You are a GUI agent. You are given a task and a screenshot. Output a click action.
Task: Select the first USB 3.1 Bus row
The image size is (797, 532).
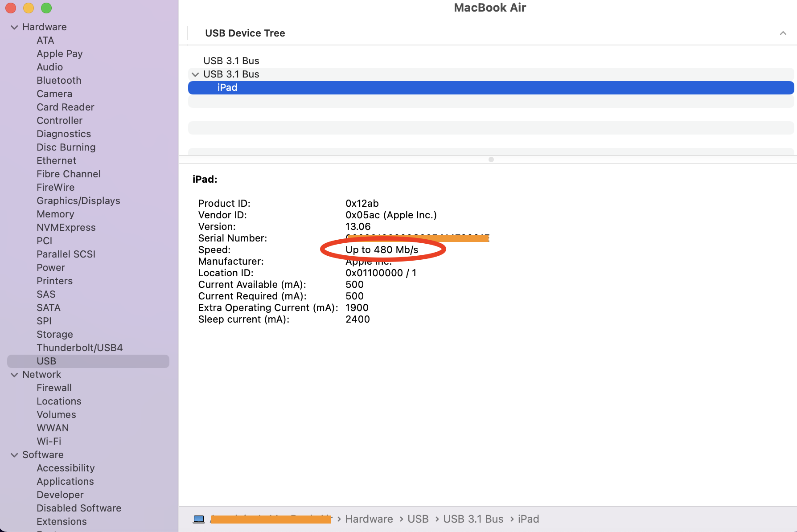coord(491,61)
